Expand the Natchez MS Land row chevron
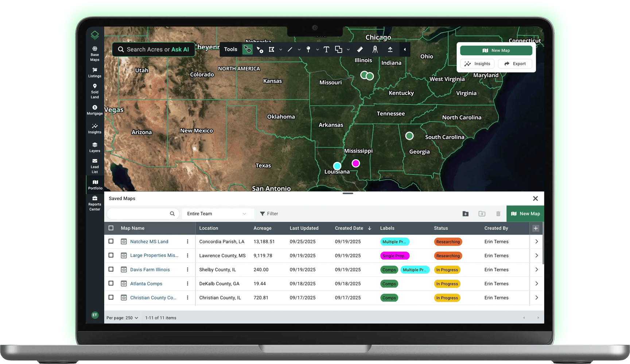The width and height of the screenshot is (630, 364). click(x=537, y=242)
